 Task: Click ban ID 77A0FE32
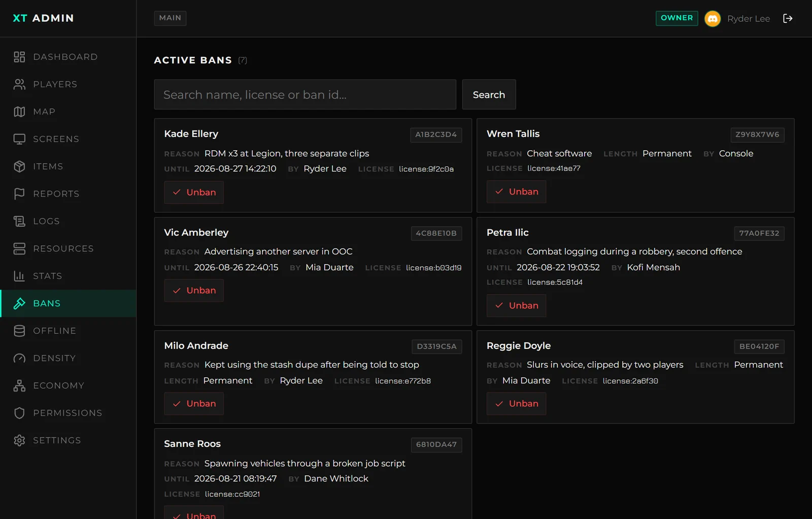(759, 234)
